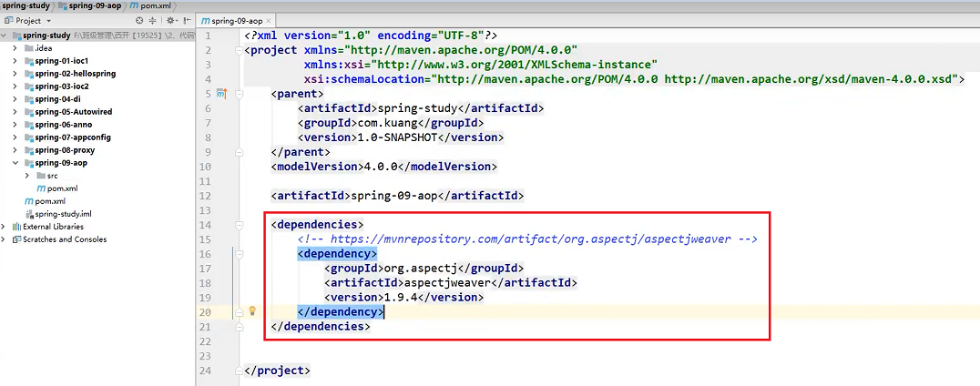Screen dimensions: 980x386
Task: Expand Scratches and Consoles node
Action: pos(5,239)
